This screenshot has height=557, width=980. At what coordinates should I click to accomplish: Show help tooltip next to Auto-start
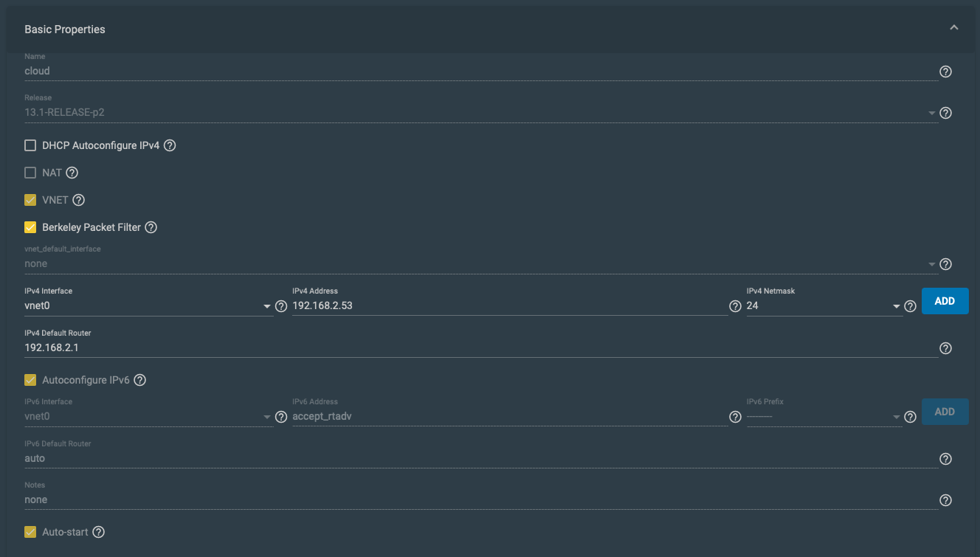coord(99,532)
